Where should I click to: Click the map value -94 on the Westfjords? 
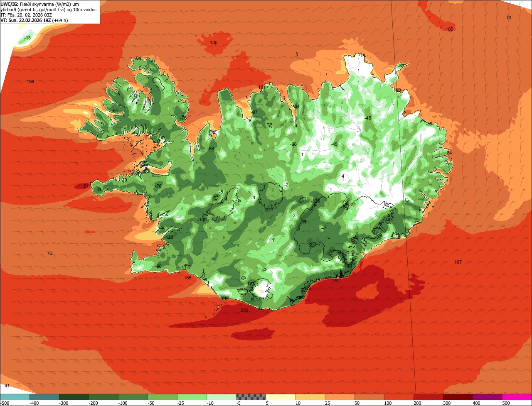(115, 110)
